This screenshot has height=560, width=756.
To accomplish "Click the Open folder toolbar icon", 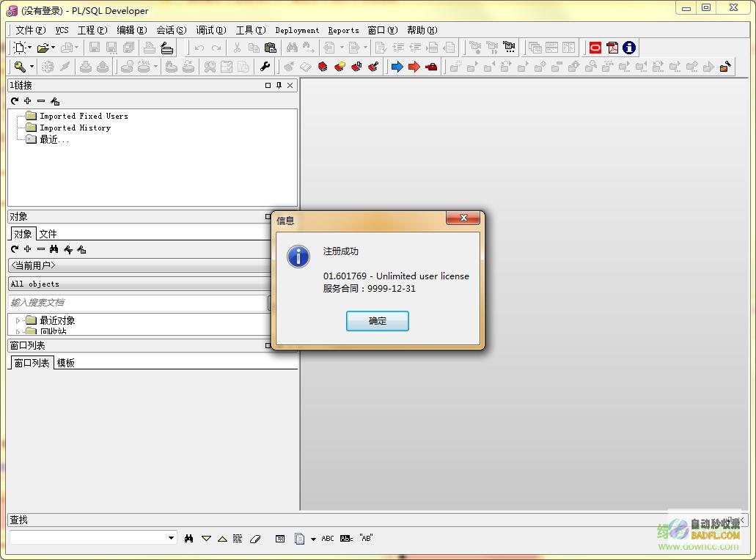I will tap(43, 48).
